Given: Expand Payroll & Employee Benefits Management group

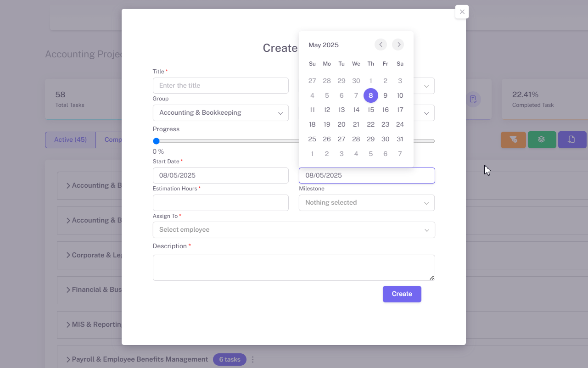Looking at the screenshot, I should point(68,359).
